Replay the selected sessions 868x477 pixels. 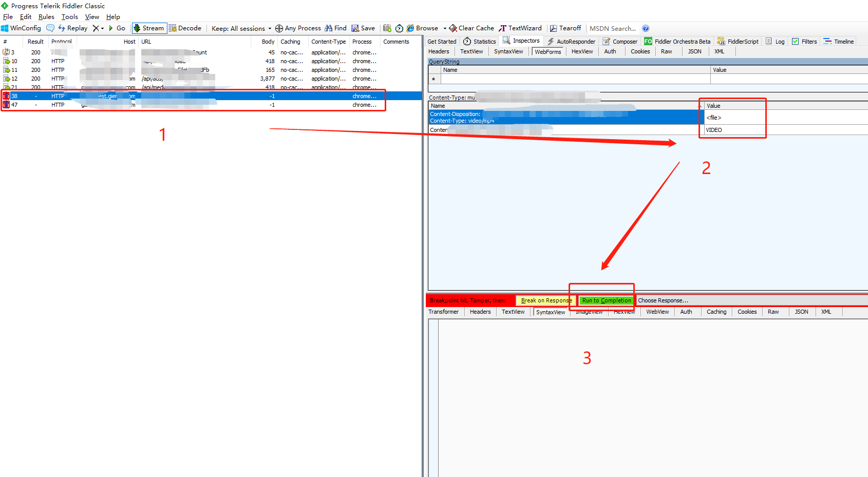point(72,28)
